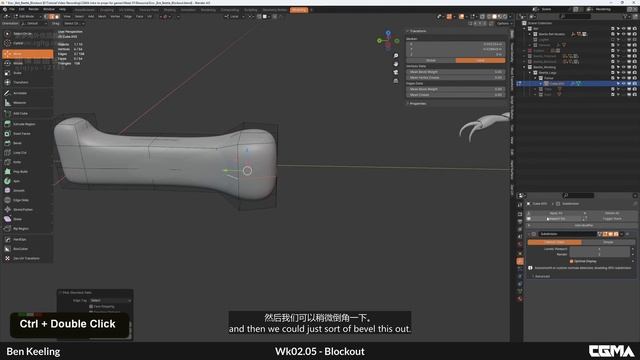Select the Poly Build tool

point(27,172)
